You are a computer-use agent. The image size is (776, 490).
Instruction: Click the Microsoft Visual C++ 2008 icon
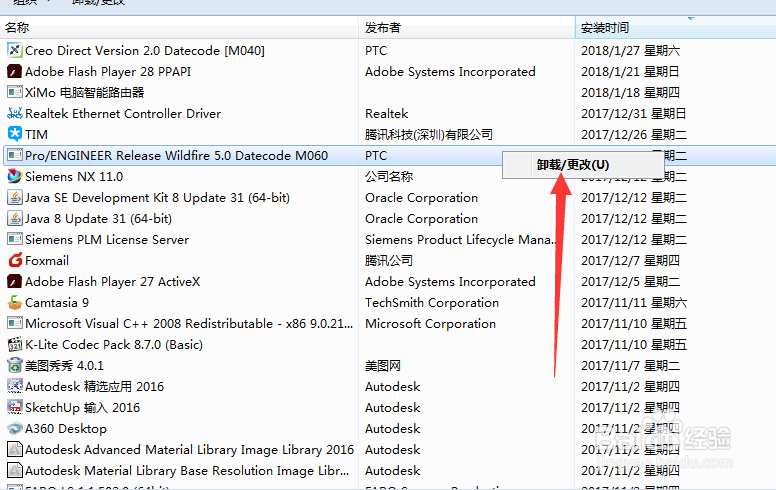15,324
